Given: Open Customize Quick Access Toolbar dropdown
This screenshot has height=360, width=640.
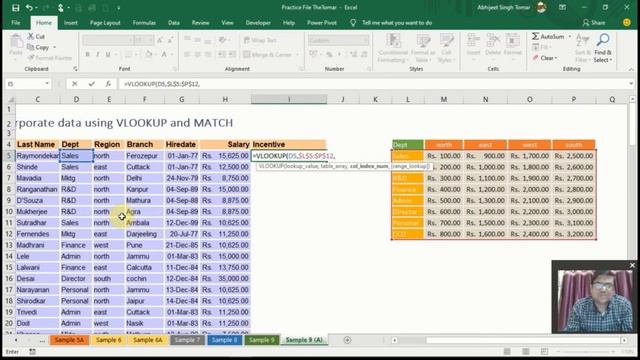Looking at the screenshot, I should click(x=119, y=8).
